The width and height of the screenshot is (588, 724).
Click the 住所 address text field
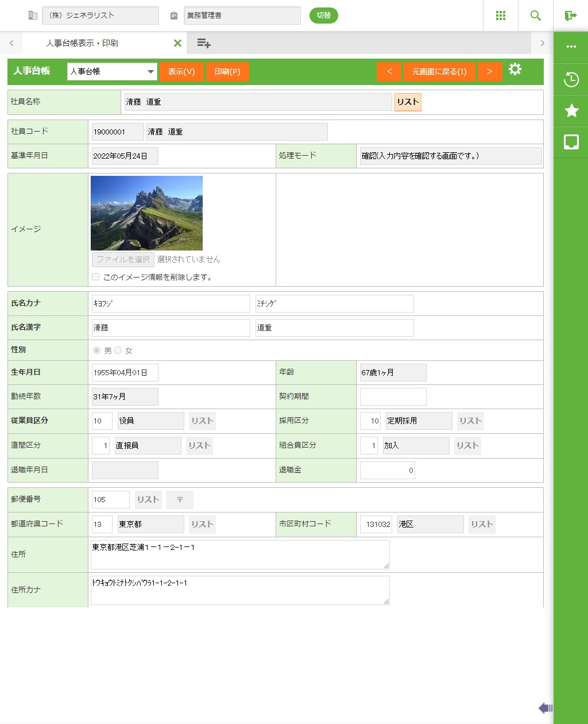(240, 554)
